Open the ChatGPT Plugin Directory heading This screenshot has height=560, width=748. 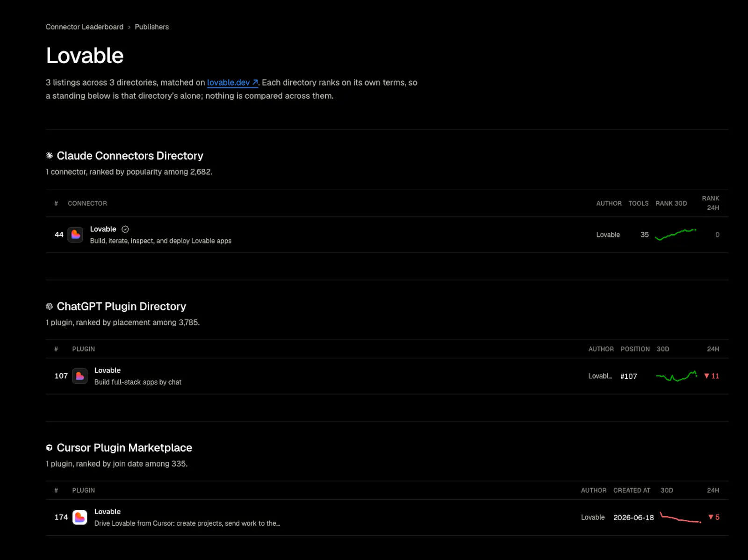pos(122,307)
